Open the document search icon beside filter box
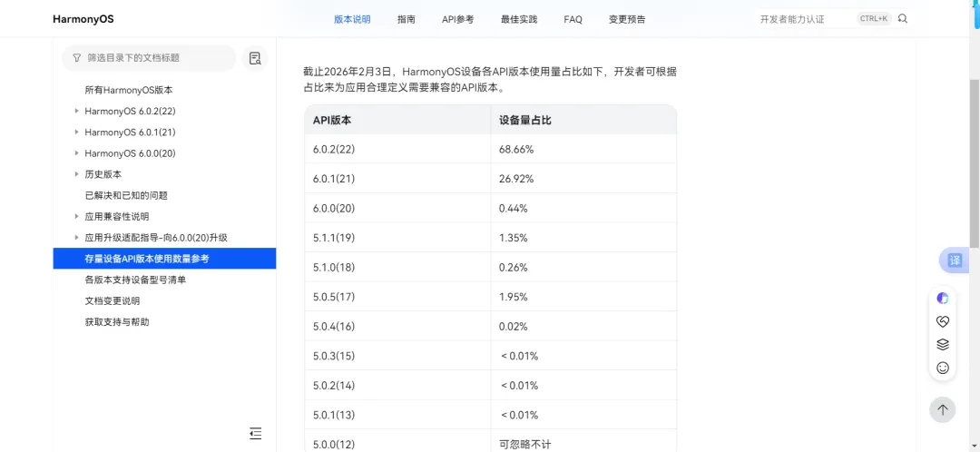Screen dimensions: 980x452 tap(255, 58)
